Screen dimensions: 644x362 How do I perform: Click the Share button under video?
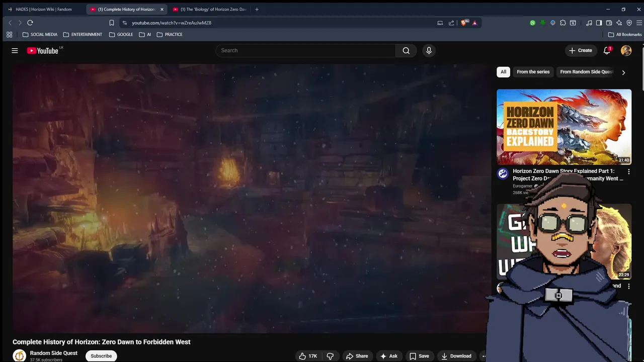(357, 356)
